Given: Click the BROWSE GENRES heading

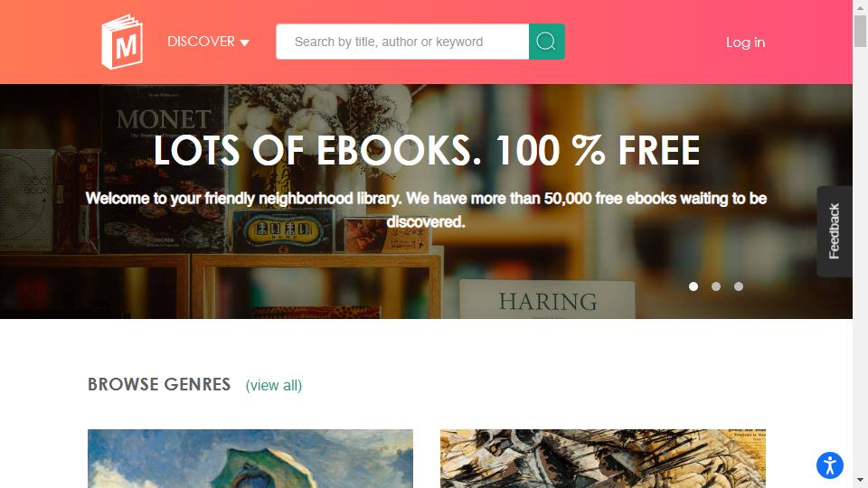Looking at the screenshot, I should click(159, 384).
